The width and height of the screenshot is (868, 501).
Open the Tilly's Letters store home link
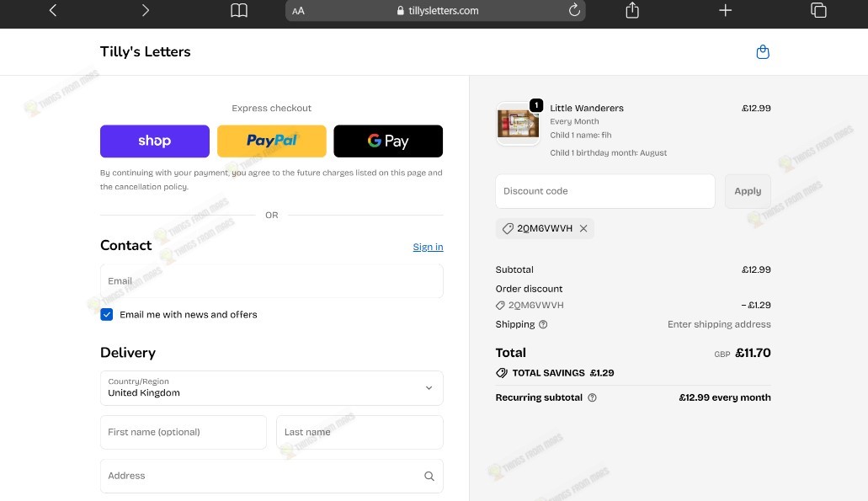(x=145, y=51)
